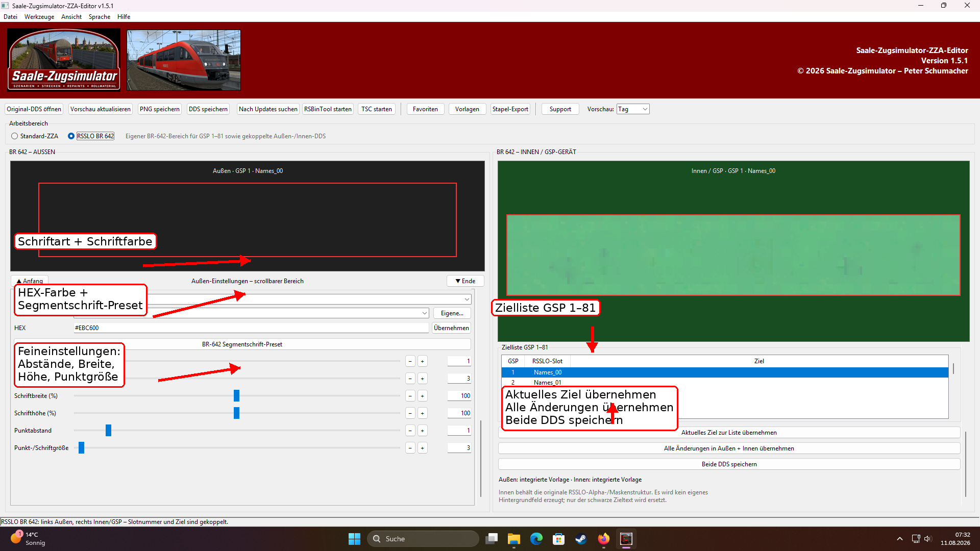Click the Windows taskbar search box
The image size is (980, 551).
423,539
